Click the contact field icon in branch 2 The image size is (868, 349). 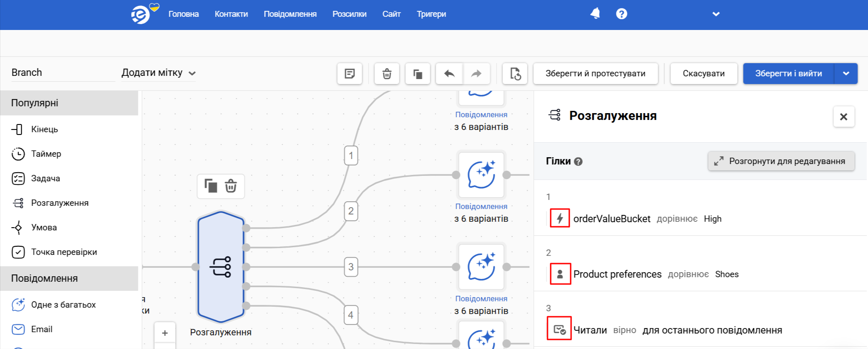(x=560, y=274)
